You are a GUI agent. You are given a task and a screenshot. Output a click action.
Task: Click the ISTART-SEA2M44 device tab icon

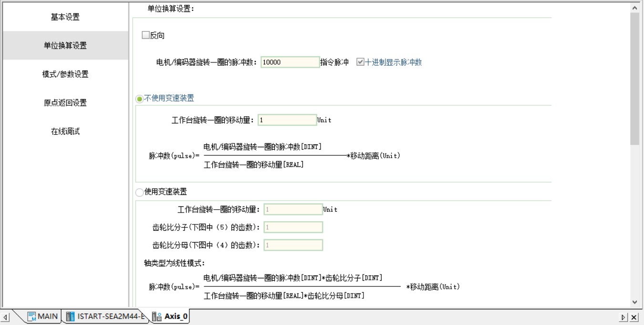71,316
